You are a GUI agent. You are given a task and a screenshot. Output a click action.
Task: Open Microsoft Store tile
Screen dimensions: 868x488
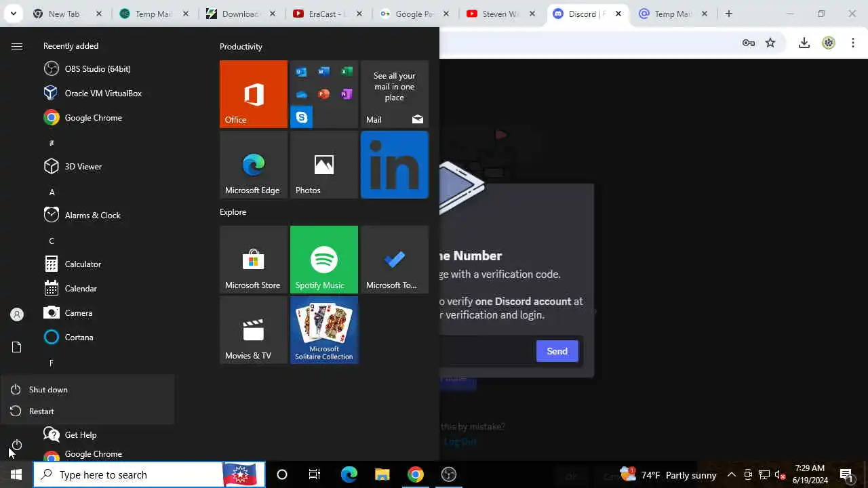point(254,260)
